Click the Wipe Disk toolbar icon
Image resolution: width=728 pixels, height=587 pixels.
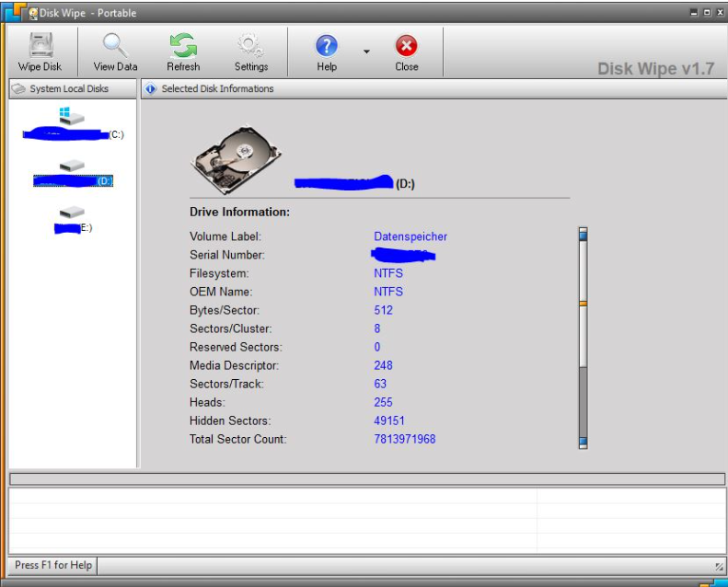point(40,52)
